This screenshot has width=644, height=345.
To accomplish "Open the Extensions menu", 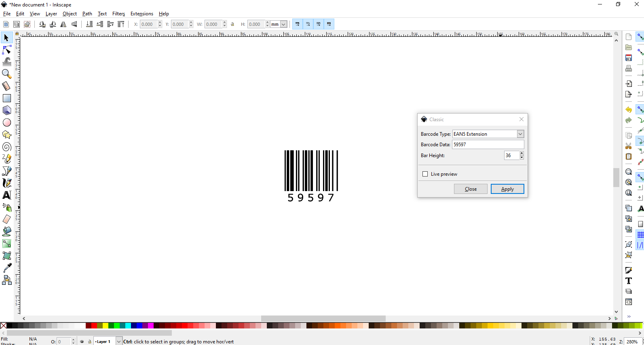I will (x=142, y=14).
